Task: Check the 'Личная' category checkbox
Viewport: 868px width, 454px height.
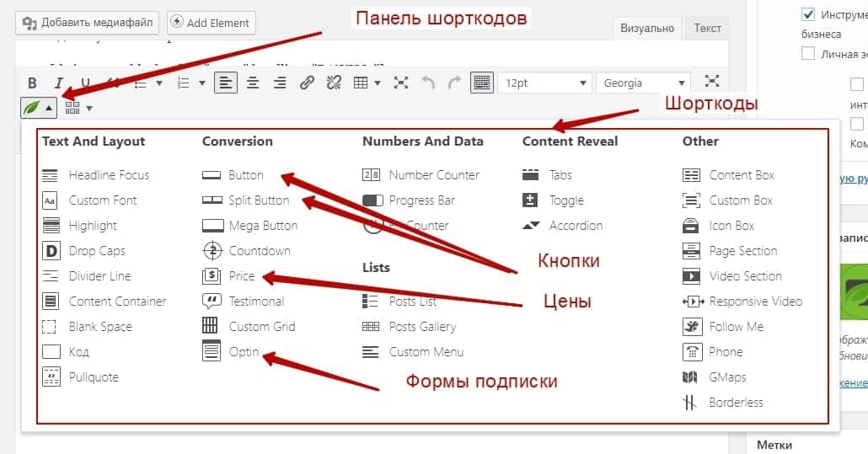Action: [808, 54]
